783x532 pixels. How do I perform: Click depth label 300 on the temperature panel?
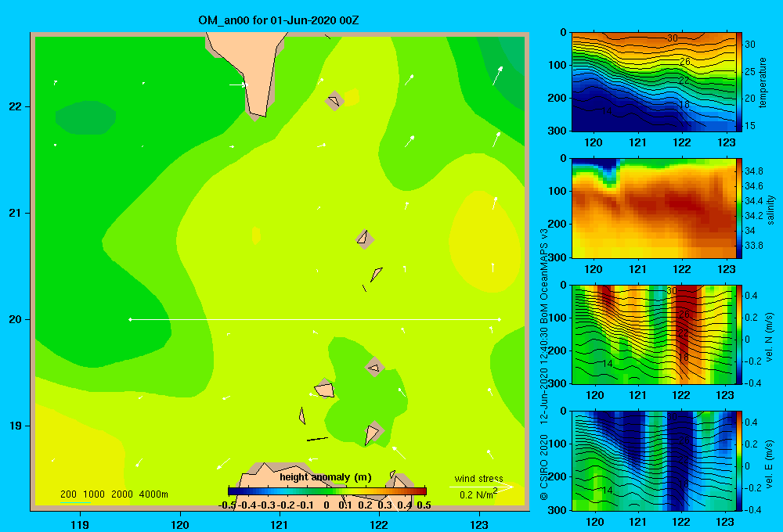coord(557,131)
